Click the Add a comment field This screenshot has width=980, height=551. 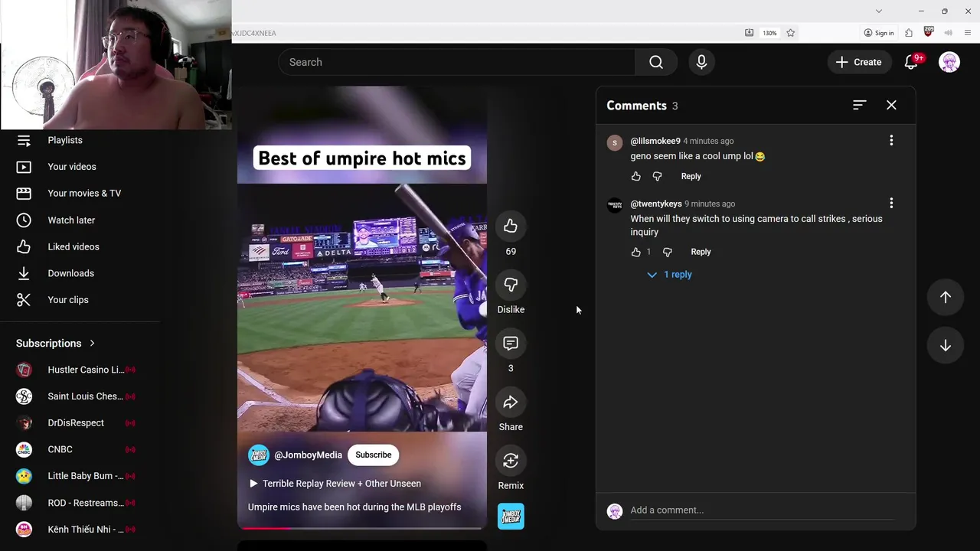coord(762,510)
